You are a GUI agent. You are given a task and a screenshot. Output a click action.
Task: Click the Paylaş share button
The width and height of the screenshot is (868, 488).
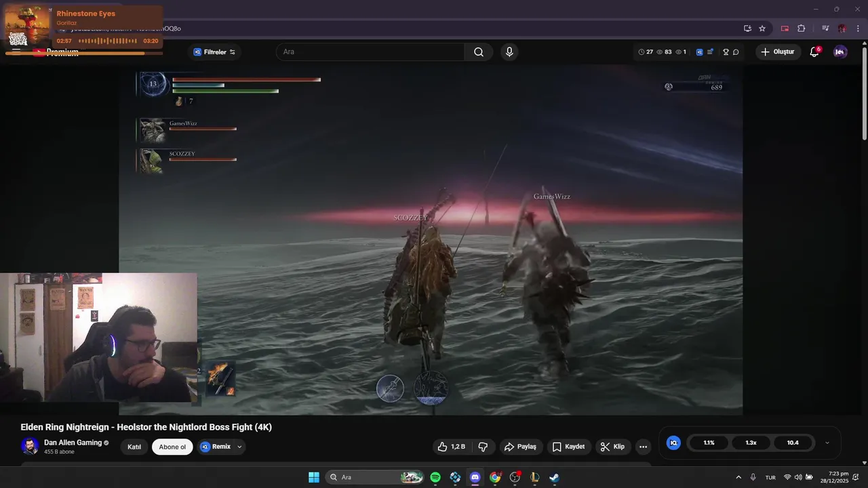tap(520, 447)
